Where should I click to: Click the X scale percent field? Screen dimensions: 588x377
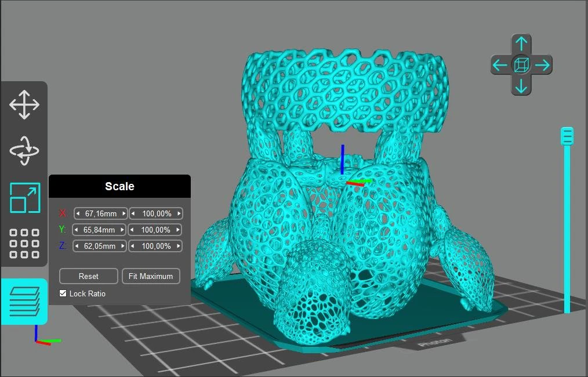(x=156, y=213)
